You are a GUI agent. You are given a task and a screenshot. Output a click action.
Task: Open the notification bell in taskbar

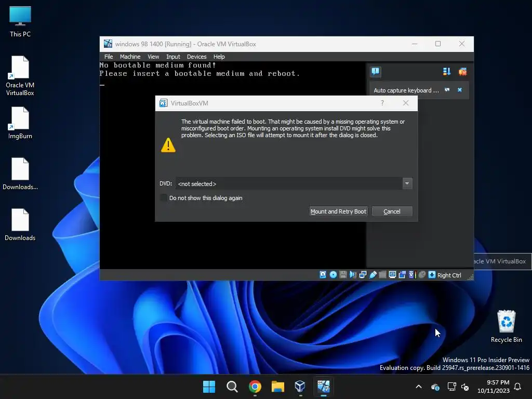tap(517, 387)
